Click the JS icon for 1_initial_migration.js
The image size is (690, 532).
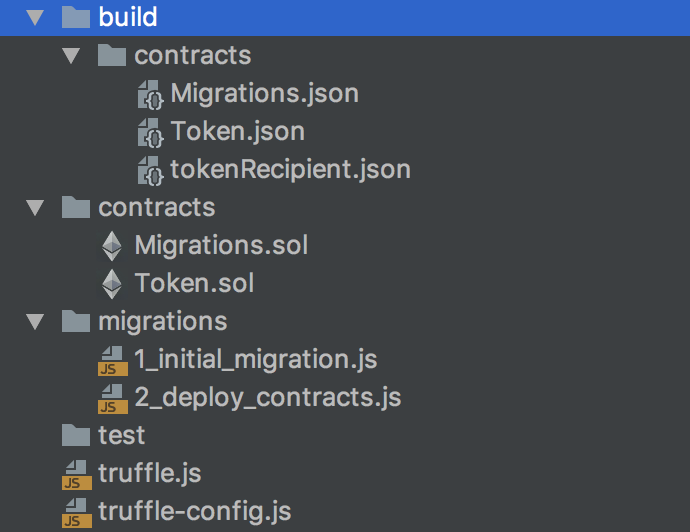point(113,360)
